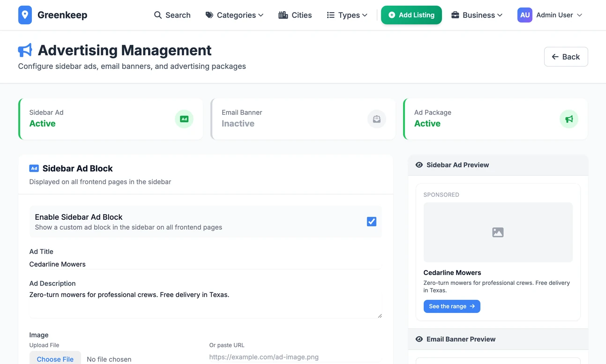
Task: Click the SPONSORED label in preview
Action: pyautogui.click(x=441, y=195)
